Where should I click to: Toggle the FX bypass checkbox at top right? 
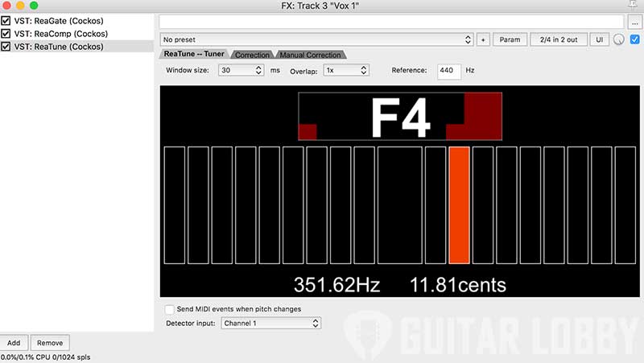tap(634, 39)
